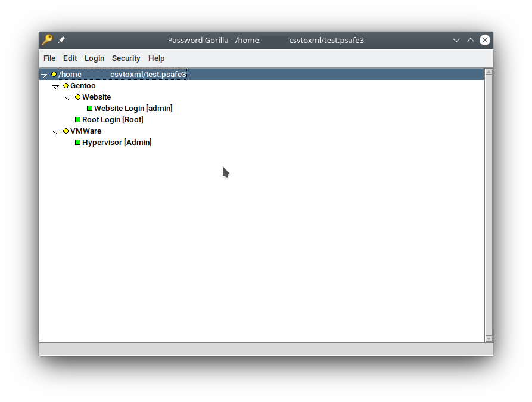Select the Root Login [Root] entry
The image size is (532, 402).
click(x=113, y=120)
